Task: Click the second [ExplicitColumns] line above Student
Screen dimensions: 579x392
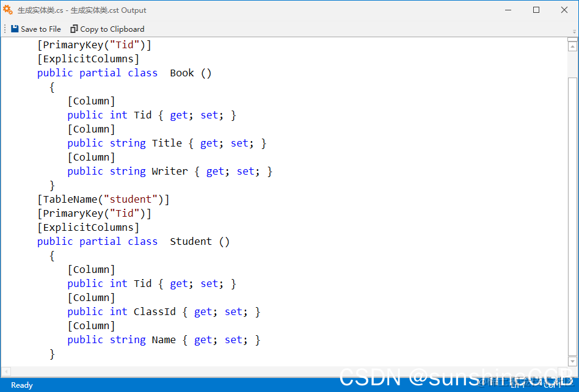Action: coord(88,227)
